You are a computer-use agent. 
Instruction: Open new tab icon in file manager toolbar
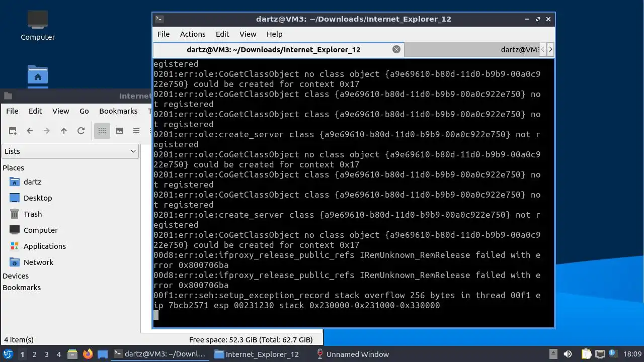tap(13, 131)
